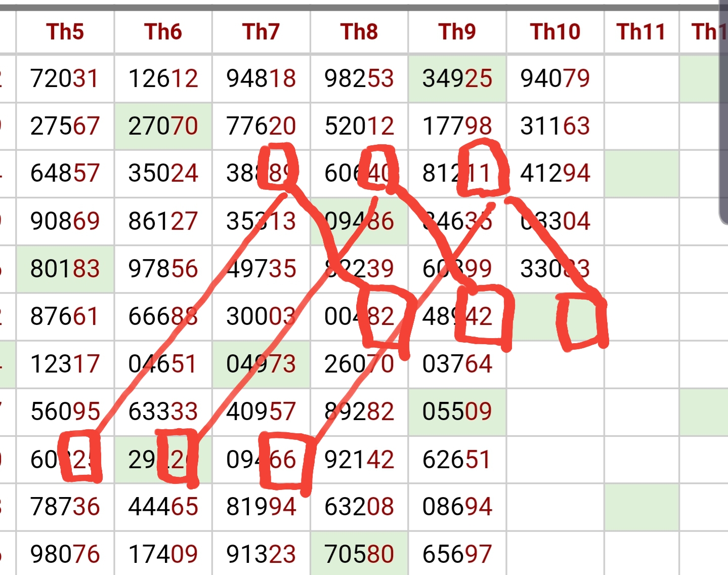This screenshot has height=575, width=728.
Task: Select the highlighted cell 70580
Action: tap(359, 554)
